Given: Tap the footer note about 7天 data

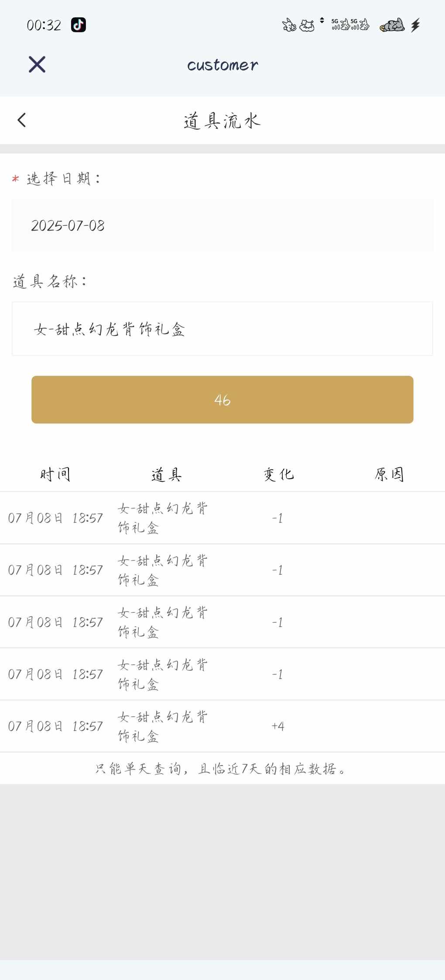Looking at the screenshot, I should (x=221, y=769).
